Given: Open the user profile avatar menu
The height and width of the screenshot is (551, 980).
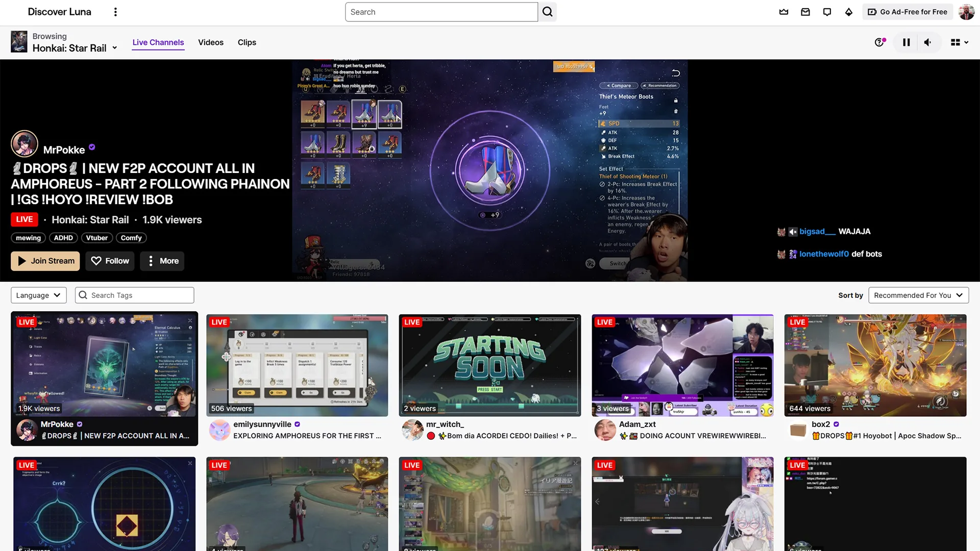Looking at the screenshot, I should [966, 12].
